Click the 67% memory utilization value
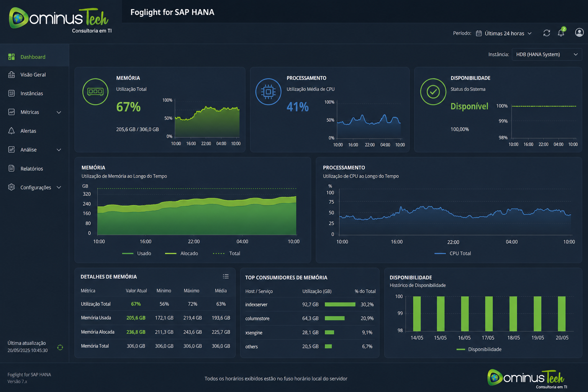The height and width of the screenshot is (392, 588). 128,107
